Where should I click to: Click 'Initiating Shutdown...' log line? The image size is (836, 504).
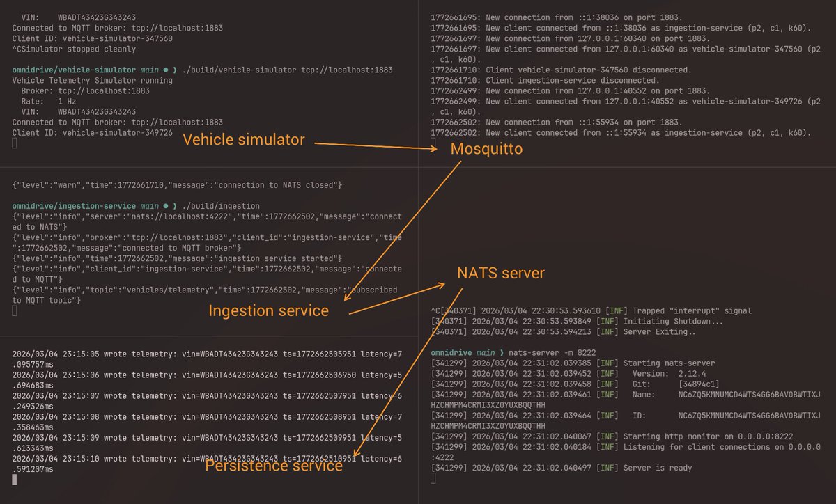click(x=578, y=321)
